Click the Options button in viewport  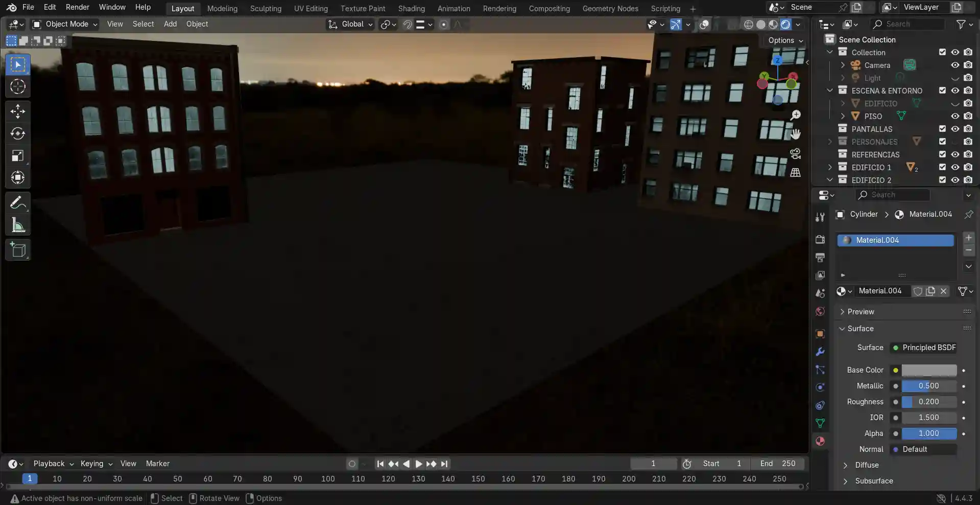785,40
